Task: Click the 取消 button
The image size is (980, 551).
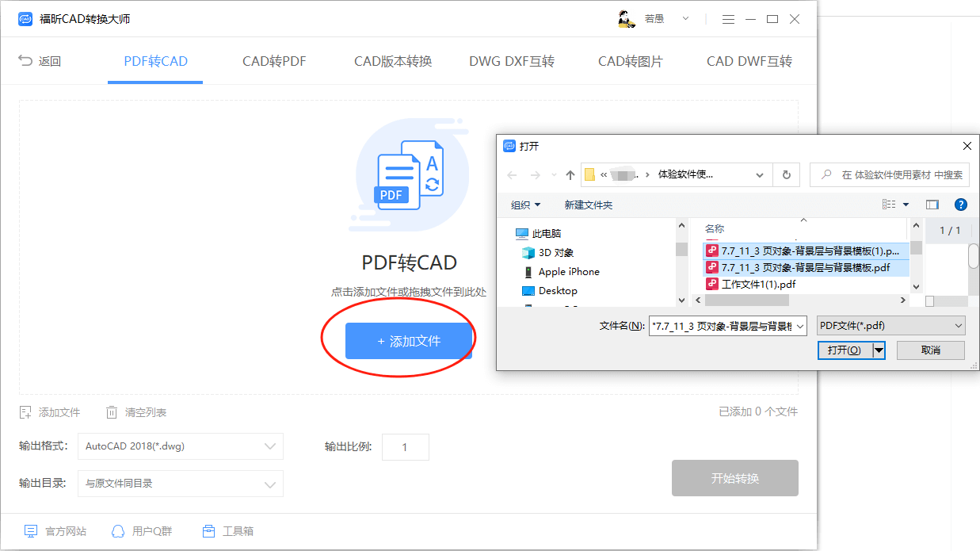Action: (x=931, y=350)
